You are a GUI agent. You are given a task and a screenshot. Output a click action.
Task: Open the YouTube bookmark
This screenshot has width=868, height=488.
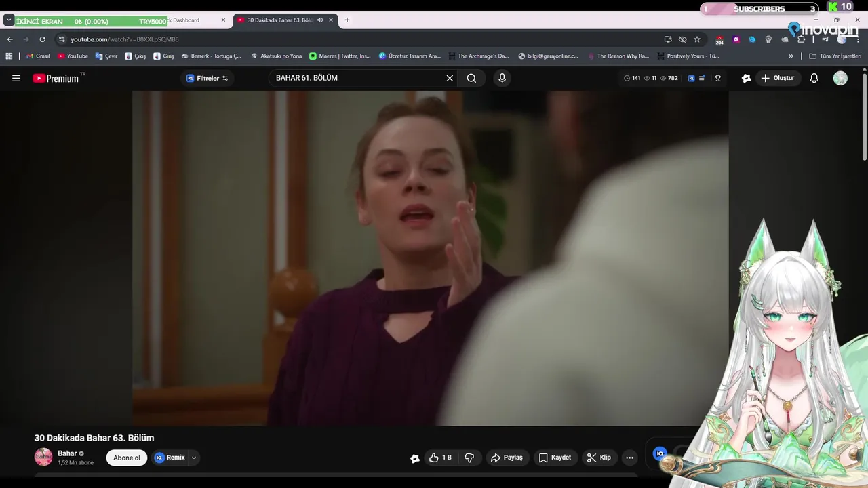(73, 56)
